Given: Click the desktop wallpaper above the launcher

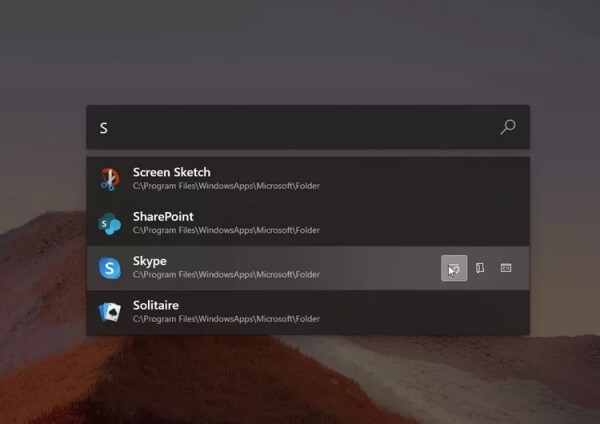Looking at the screenshot, I should tap(300, 50).
